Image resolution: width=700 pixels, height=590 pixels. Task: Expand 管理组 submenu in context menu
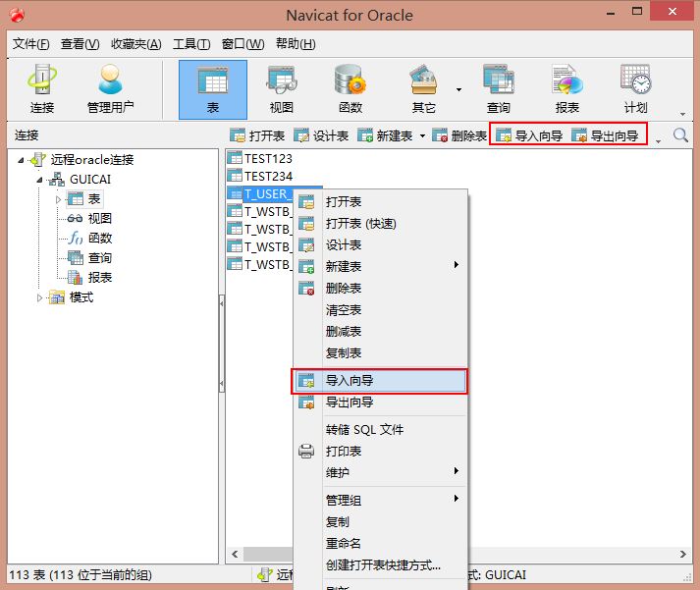pyautogui.click(x=456, y=499)
